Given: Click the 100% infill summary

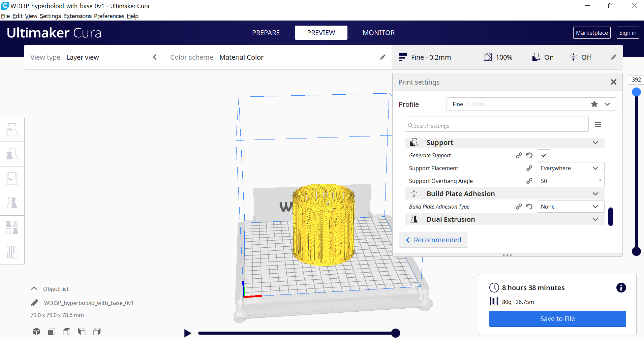Looking at the screenshot, I should click(498, 57).
